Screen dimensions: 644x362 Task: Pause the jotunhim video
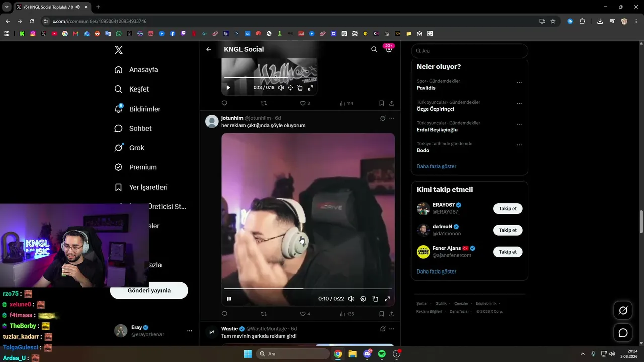click(229, 299)
